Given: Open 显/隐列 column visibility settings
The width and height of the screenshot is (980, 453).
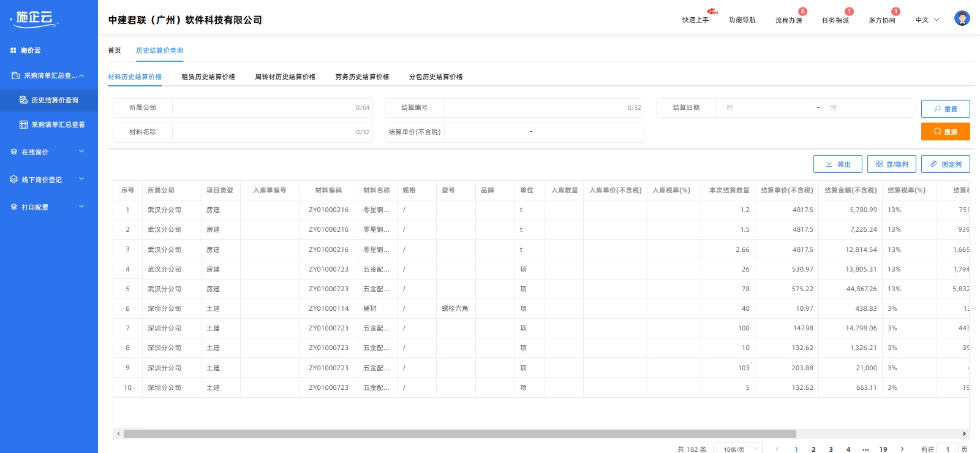Looking at the screenshot, I should [891, 164].
